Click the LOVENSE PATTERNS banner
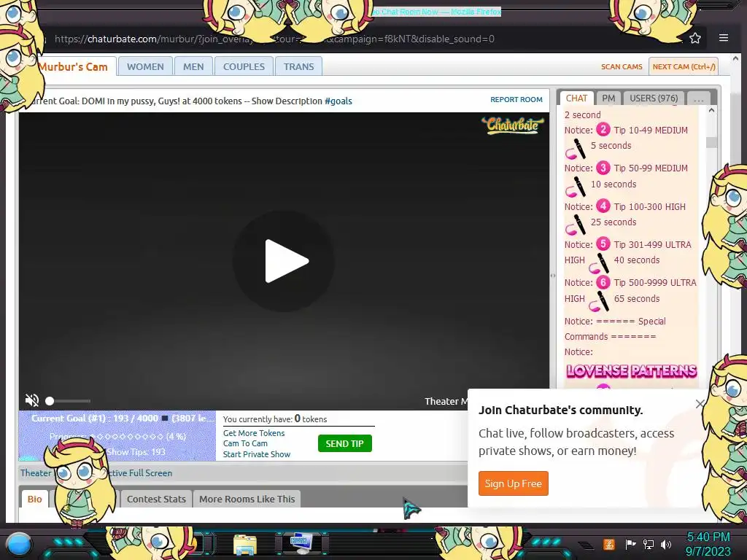747x560 pixels. (631, 371)
